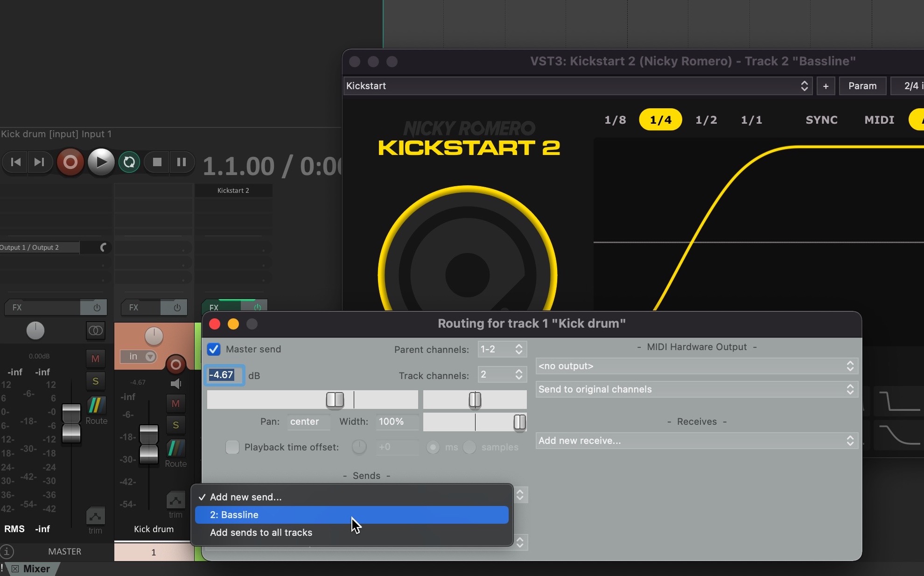The height and width of the screenshot is (576, 924).
Task: Solo the MASTER track
Action: (x=95, y=381)
